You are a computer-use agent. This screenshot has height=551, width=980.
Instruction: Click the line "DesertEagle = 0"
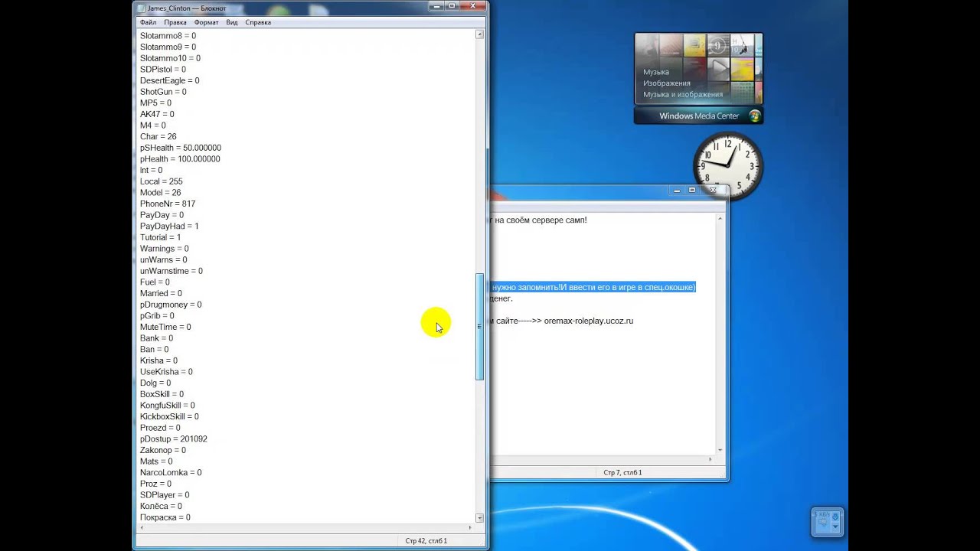coord(169,80)
